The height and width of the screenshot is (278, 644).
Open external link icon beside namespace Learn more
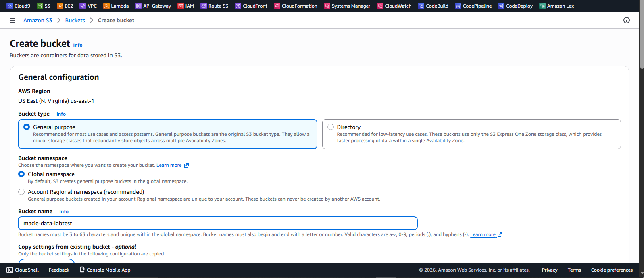[186, 165]
